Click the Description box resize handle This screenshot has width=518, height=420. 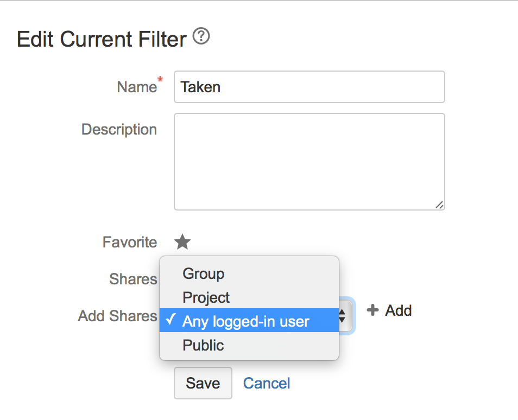(x=439, y=205)
